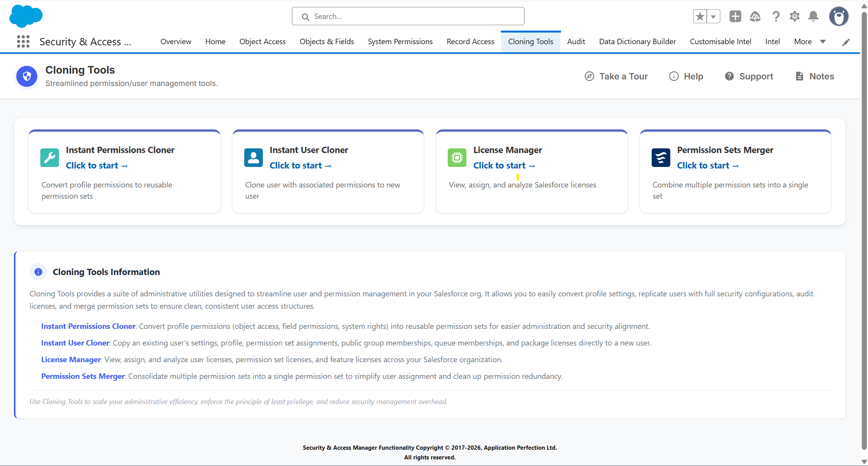Start the Instant User Cloner
This screenshot has width=868, height=466.
point(300,165)
